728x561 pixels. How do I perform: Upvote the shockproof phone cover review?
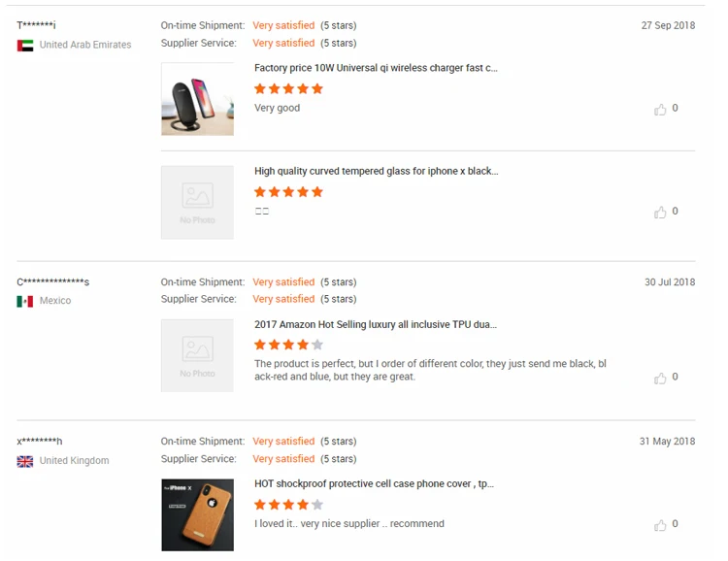661,525
